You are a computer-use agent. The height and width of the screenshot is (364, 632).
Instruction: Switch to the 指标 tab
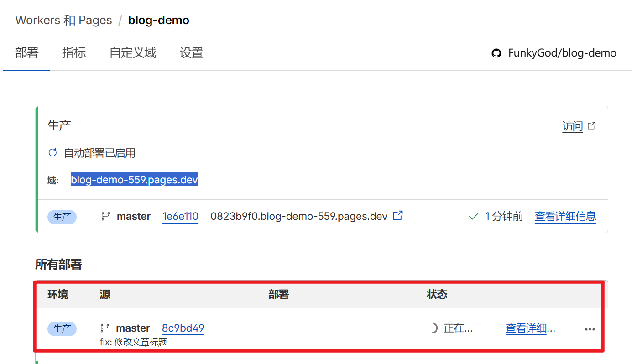[x=74, y=53]
